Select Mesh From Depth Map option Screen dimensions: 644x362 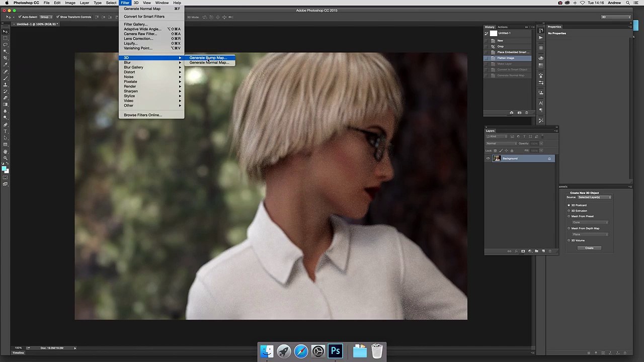(569, 228)
